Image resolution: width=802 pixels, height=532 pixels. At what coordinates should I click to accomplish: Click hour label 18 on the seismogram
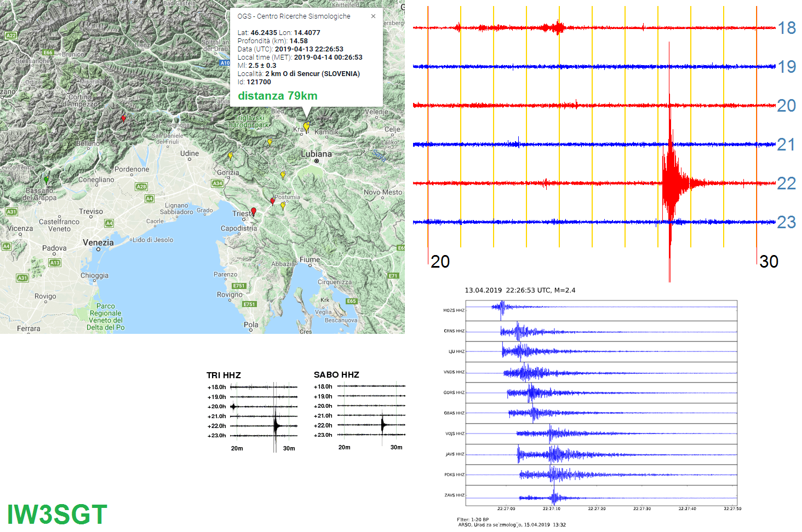click(787, 28)
